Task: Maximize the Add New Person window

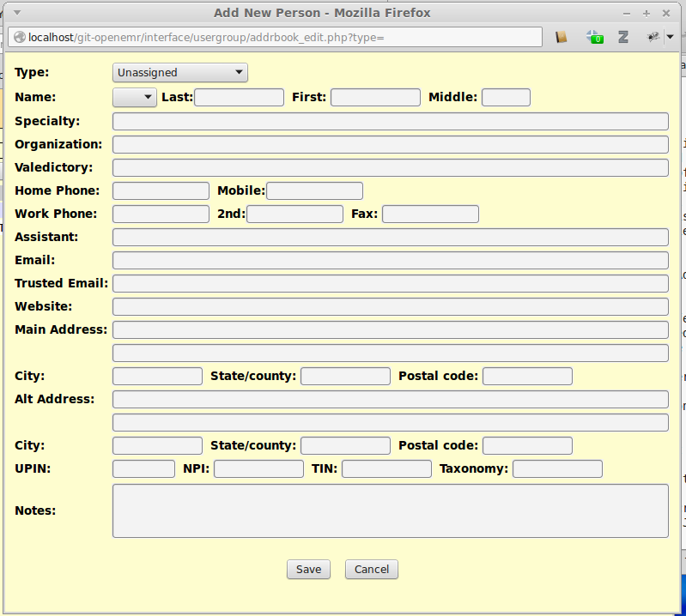Action: (x=647, y=14)
